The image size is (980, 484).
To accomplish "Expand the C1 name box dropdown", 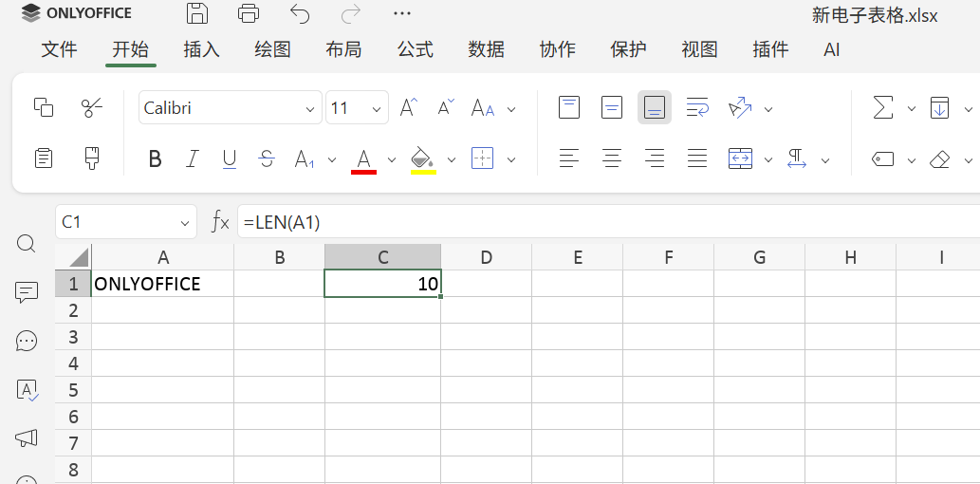I will pyautogui.click(x=184, y=223).
